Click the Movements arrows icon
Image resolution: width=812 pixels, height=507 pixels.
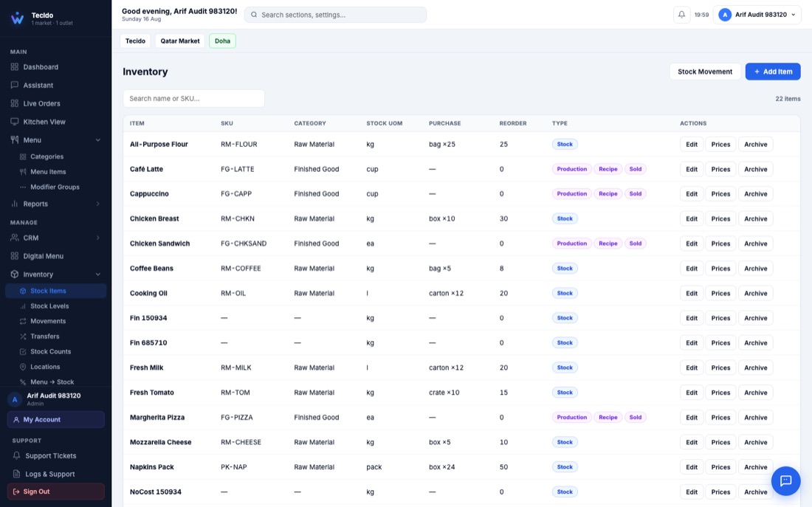tap(23, 321)
